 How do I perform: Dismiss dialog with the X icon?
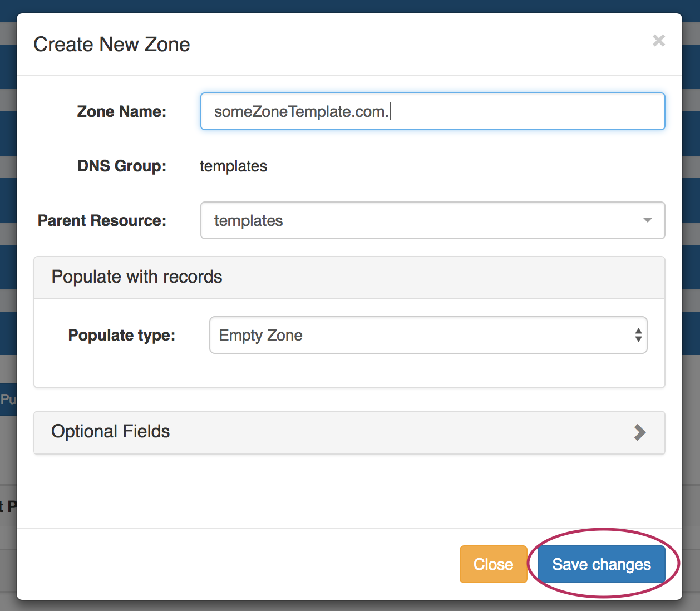pos(658,41)
